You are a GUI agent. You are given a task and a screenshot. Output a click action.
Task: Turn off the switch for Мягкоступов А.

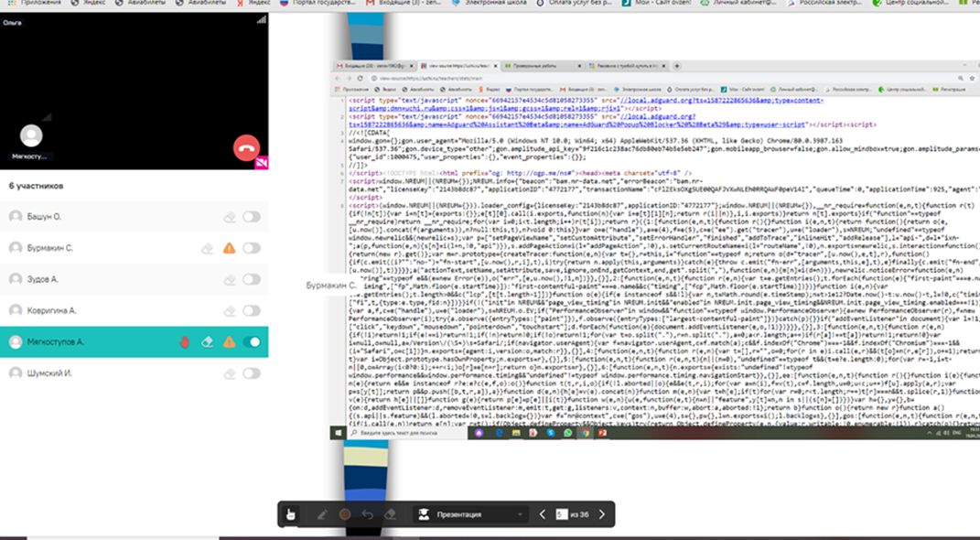[x=252, y=342]
